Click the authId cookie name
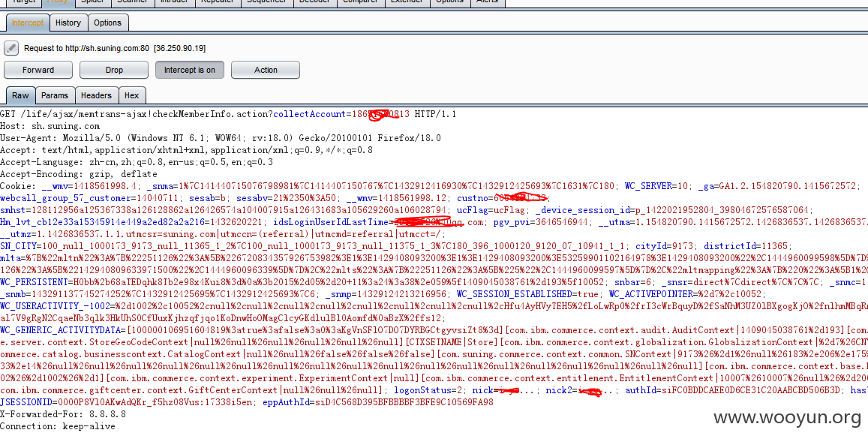Screen dimensions: 868x439 tap(640, 390)
